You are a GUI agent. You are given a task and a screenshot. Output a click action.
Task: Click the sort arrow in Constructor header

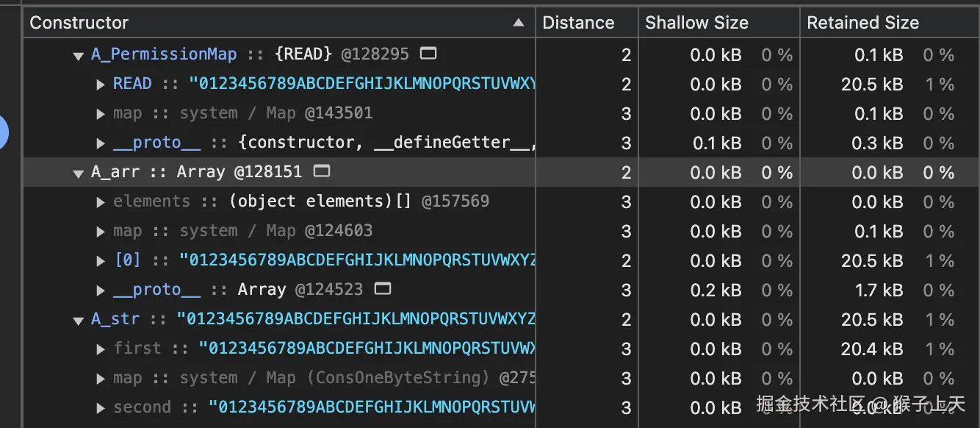pos(519,23)
